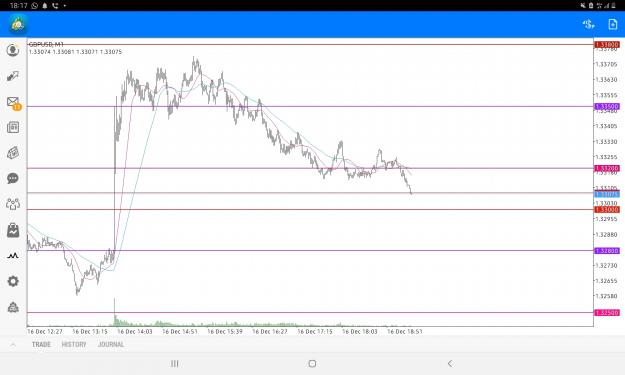This screenshot has width=625, height=375.
Task: Tap the 16 Dec 14:51 time label
Action: 180,331
